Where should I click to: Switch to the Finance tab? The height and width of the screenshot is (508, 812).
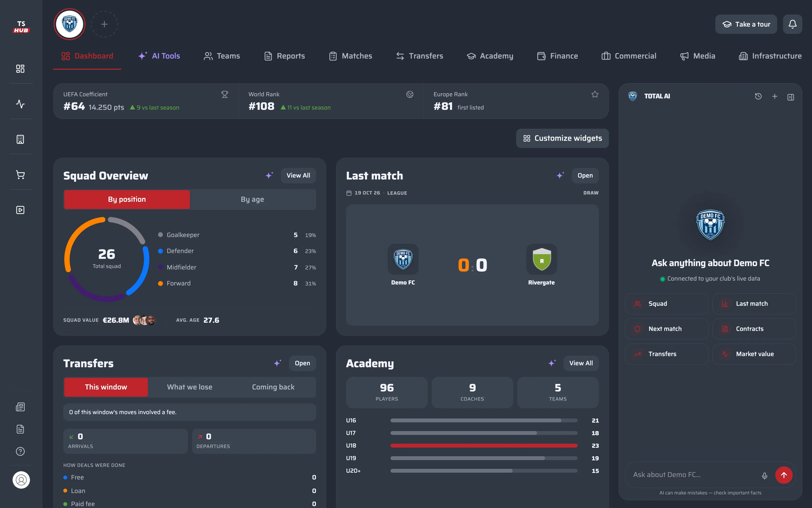point(557,56)
